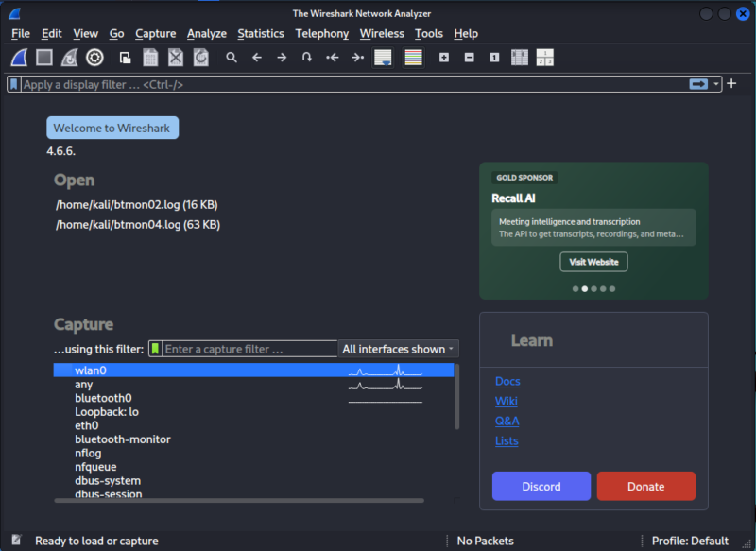Open a capture file icon
This screenshot has width=756, height=551.
pos(126,58)
